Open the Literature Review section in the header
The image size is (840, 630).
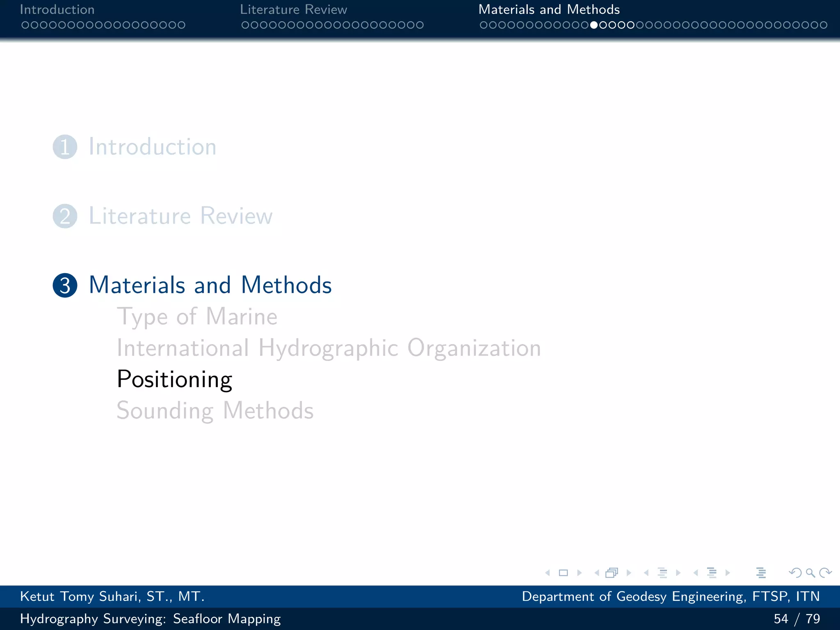pos(294,9)
